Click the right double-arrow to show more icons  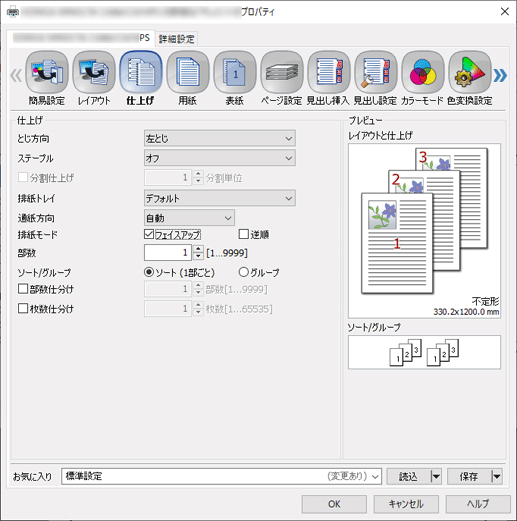(x=500, y=75)
